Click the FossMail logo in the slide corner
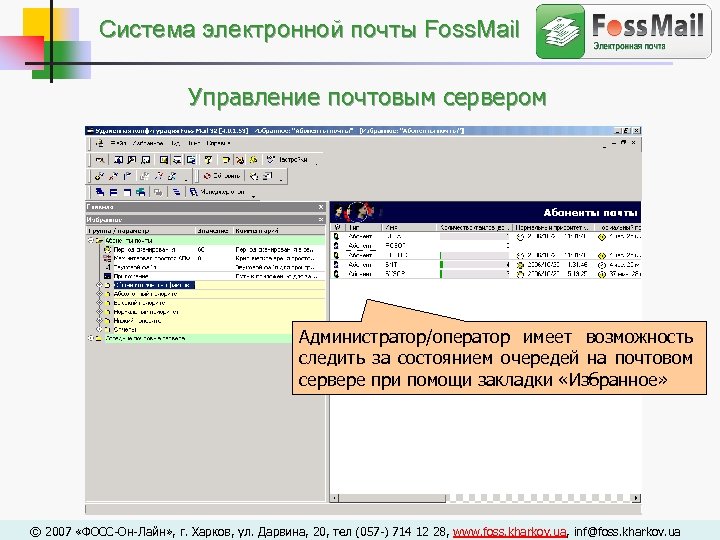This screenshot has height=540, width=720. [623, 31]
